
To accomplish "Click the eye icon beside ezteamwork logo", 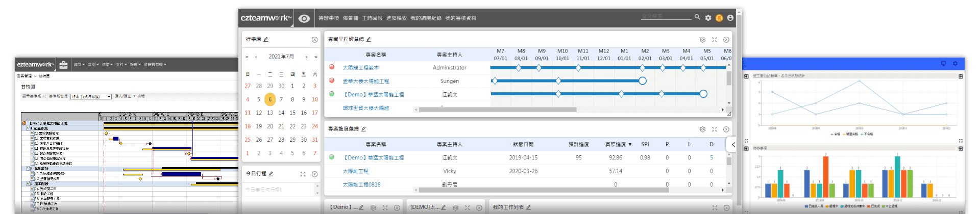I will point(304,18).
